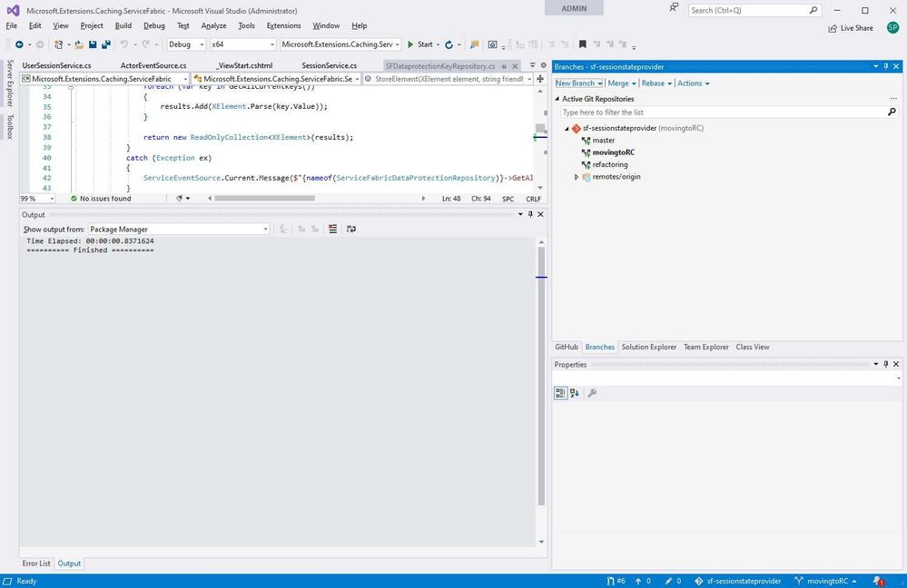Viewport: 907px width, 588px height.
Task: Click the Clear All icon in Output toolbar
Action: [332, 229]
